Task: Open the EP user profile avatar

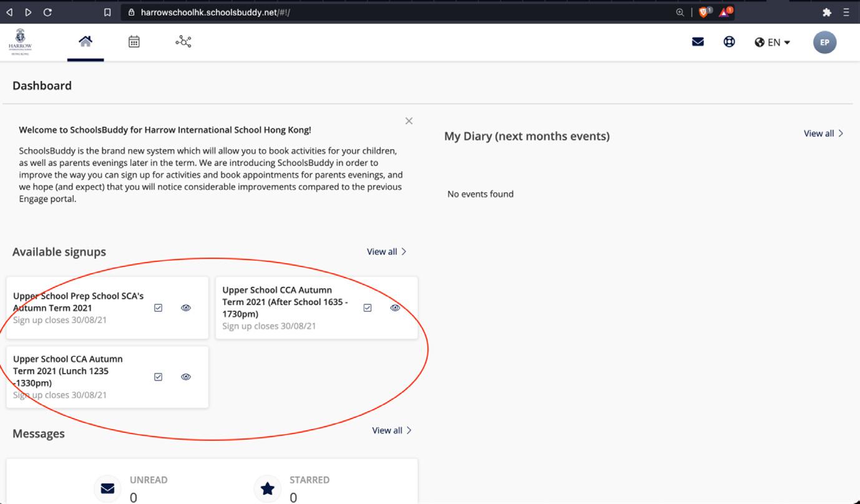Action: point(824,42)
